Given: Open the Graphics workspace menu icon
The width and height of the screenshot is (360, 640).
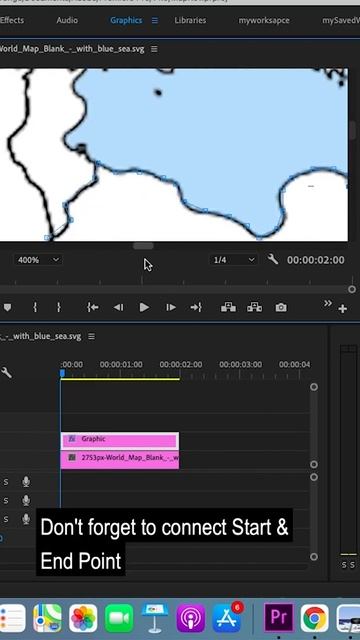Looking at the screenshot, I should (x=155, y=20).
